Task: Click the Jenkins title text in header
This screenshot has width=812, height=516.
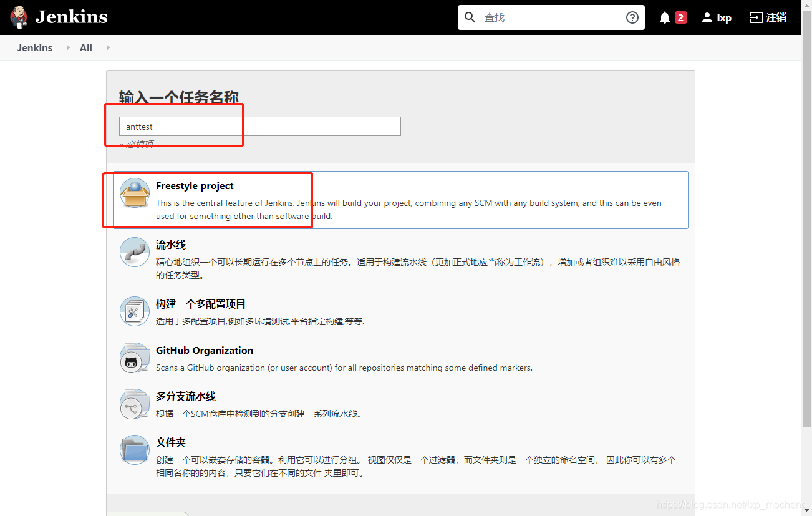Action: (x=71, y=17)
